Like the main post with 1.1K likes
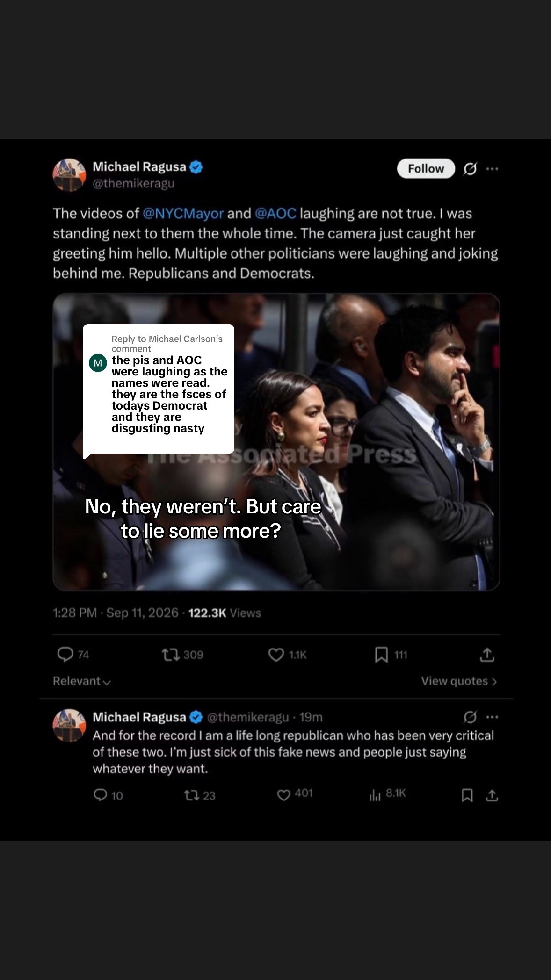551x980 pixels. (276, 655)
